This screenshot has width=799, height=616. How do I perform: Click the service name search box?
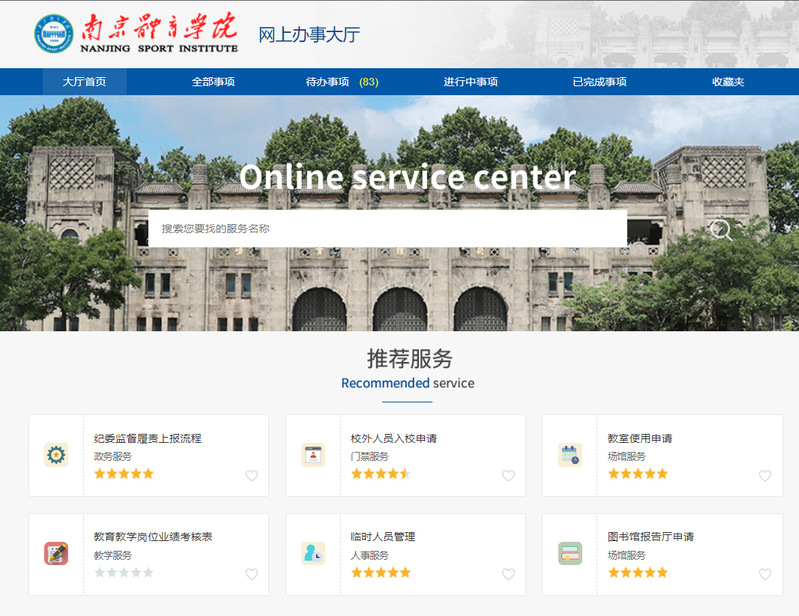coord(387,229)
